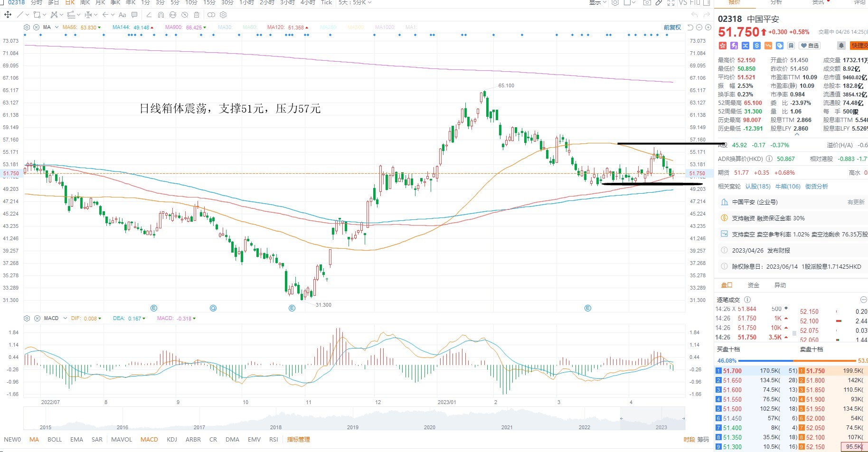This screenshot has width=868, height=452.
Task: Toggle the 自选 watchlist heart button
Action: point(810,46)
